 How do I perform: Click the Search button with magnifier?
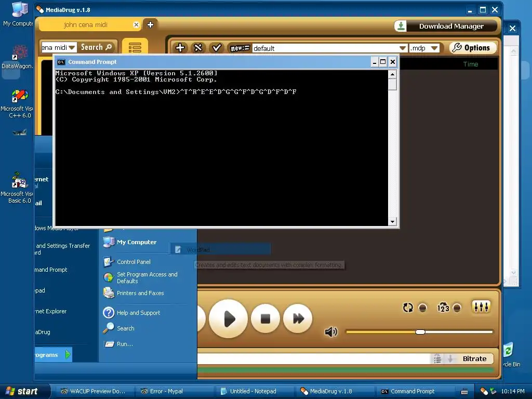(x=96, y=47)
